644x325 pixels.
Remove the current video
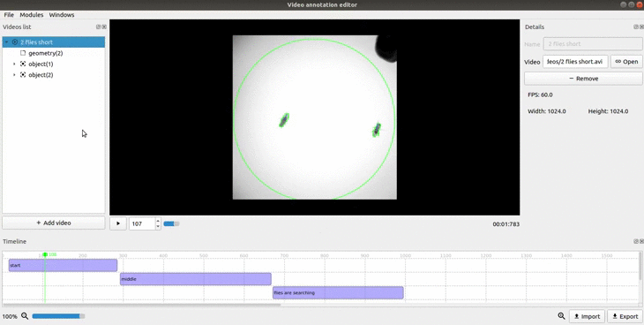coord(583,79)
